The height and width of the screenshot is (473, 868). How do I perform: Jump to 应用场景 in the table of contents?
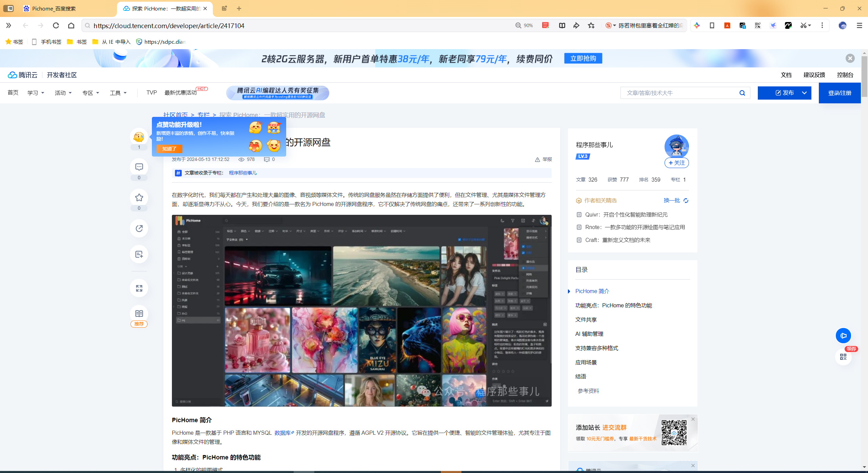586,362
